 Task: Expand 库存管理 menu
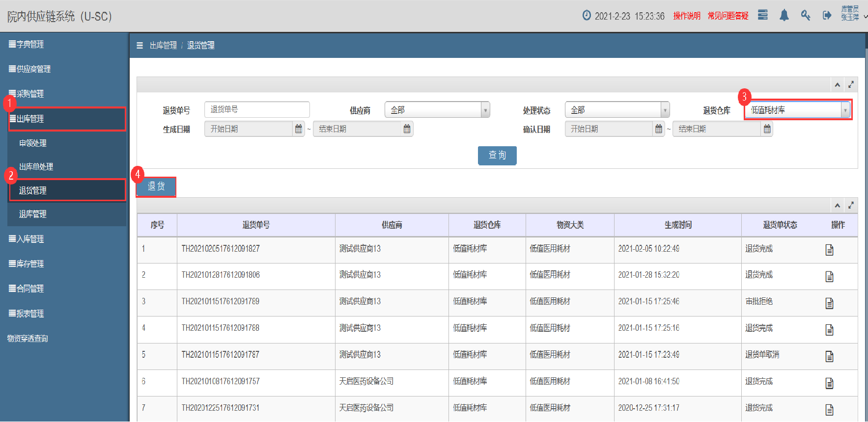pos(27,264)
